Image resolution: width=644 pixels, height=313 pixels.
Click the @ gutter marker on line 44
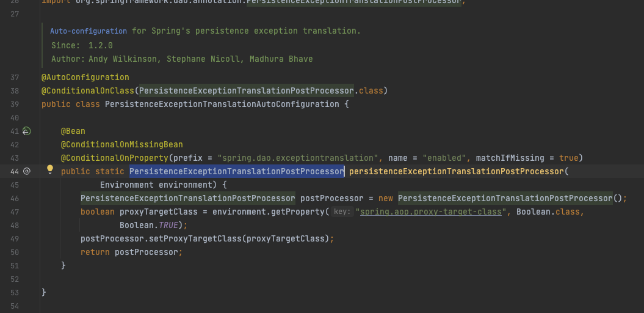click(27, 172)
